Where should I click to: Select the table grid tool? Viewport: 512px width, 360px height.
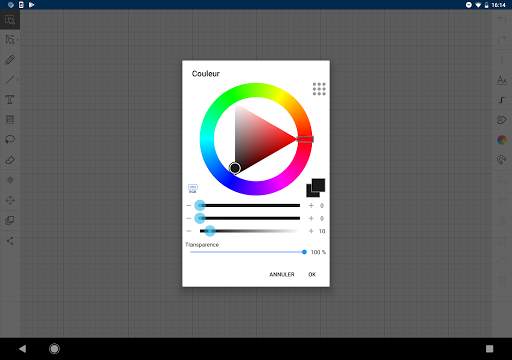(x=10, y=119)
